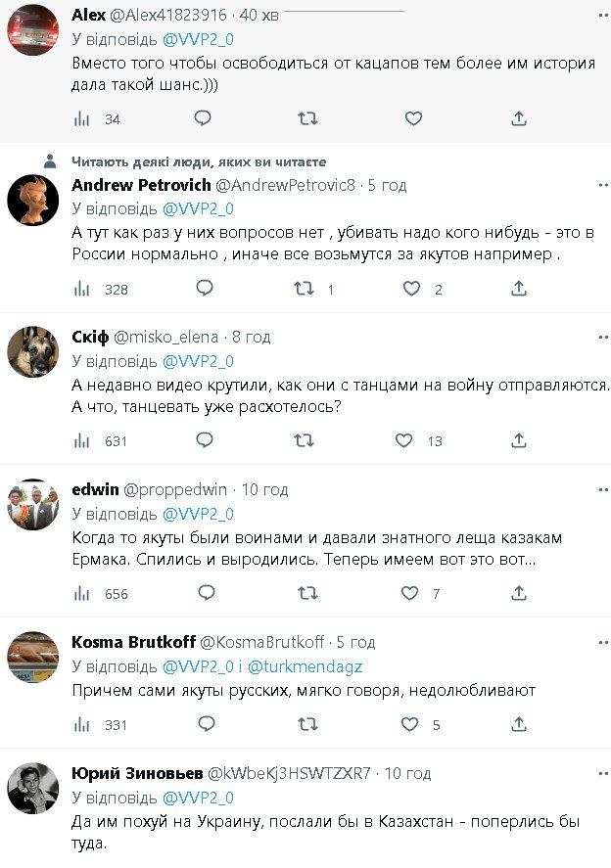Image resolution: width=611 pixels, height=868 pixels.
Task: Share edwin's tweet
Action: coord(519,593)
